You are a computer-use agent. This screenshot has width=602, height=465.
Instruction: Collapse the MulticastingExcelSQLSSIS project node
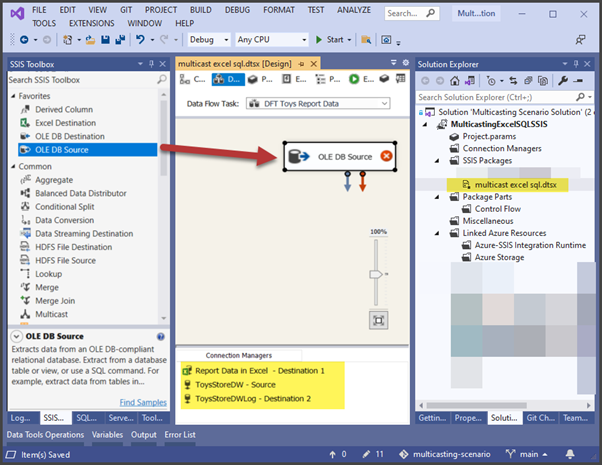coord(425,124)
